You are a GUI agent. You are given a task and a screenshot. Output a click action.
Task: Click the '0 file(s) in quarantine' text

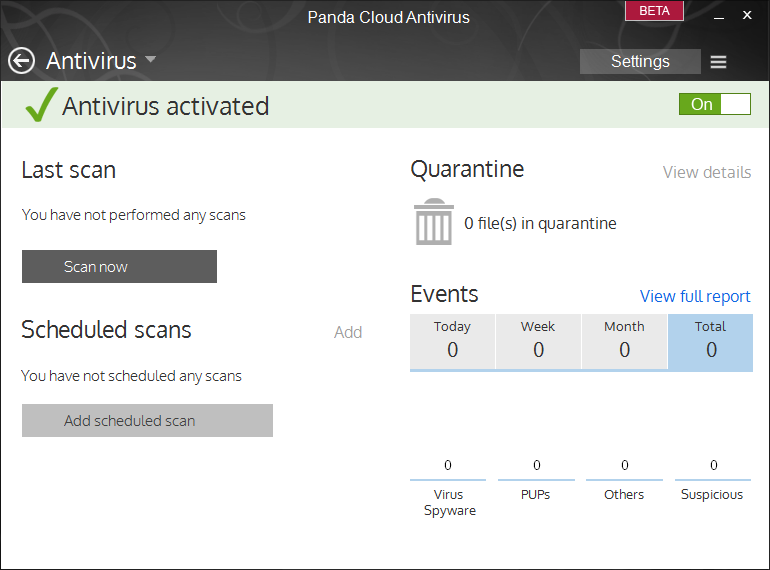tap(540, 223)
